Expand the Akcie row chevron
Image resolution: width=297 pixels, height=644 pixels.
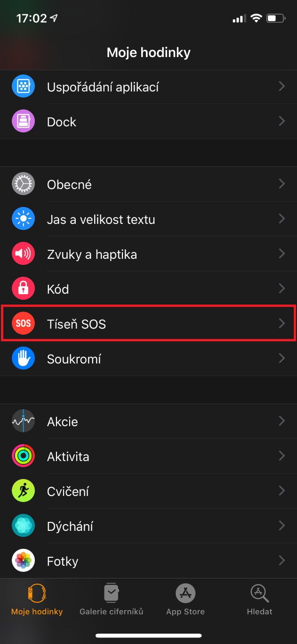click(282, 421)
